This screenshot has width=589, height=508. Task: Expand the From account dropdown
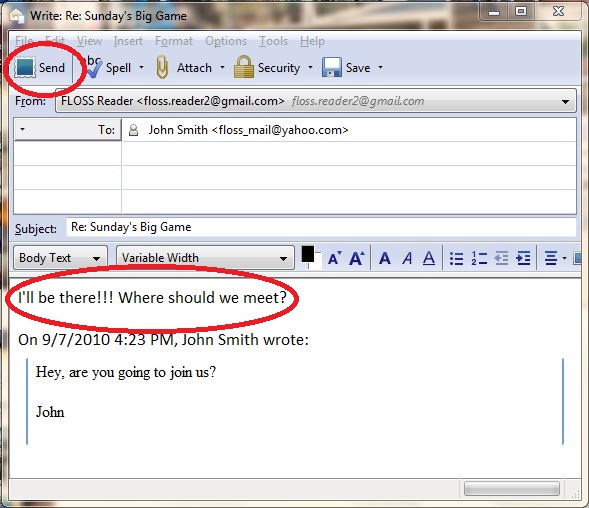coord(565,101)
